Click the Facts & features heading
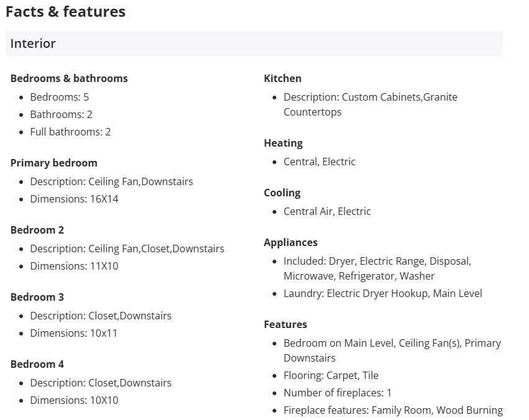 [x=65, y=12]
